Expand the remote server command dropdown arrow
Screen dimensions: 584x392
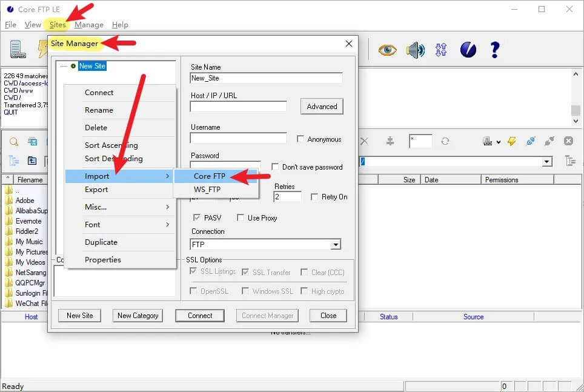pos(499,142)
